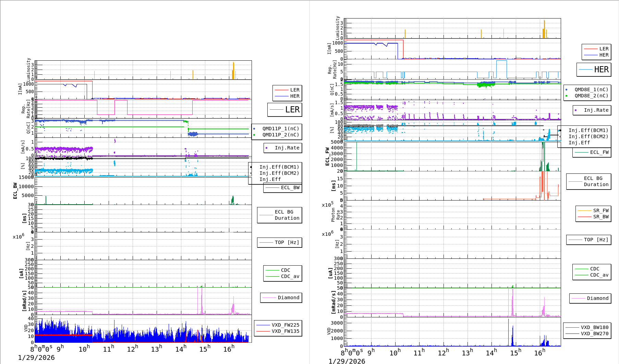Click the Diamond legend in right panel
Screen dimensions: 619x364
click(597, 298)
